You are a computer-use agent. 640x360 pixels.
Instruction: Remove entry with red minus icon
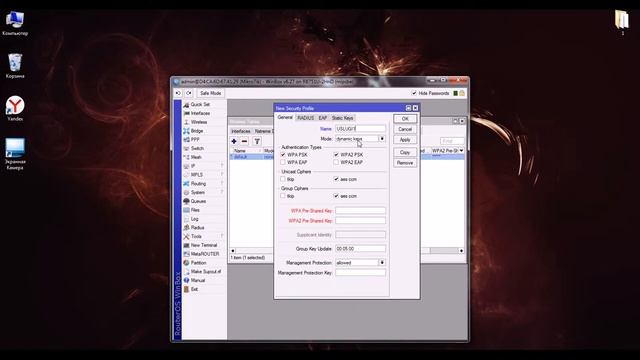coord(244,141)
